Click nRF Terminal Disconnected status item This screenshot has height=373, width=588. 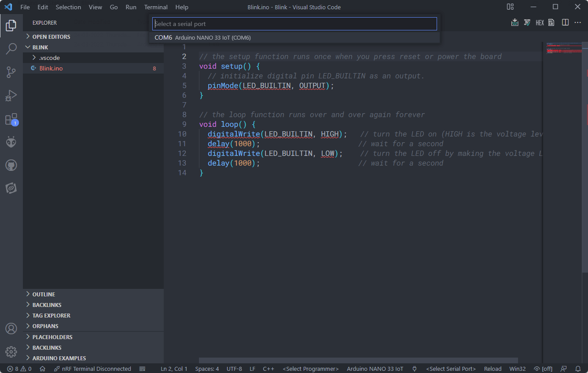[x=92, y=369]
